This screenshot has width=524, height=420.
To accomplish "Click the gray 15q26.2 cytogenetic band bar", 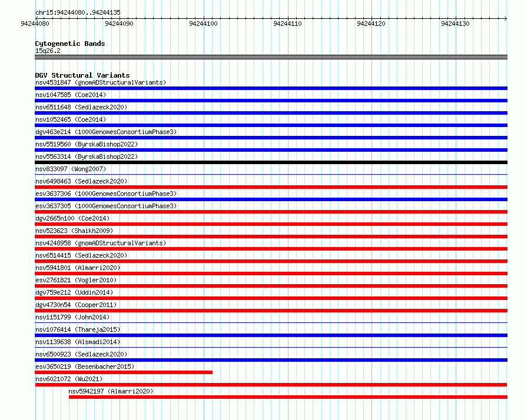I will 271,57.
